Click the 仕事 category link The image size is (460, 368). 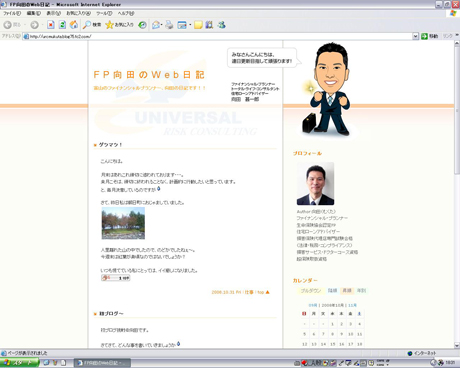(249, 292)
